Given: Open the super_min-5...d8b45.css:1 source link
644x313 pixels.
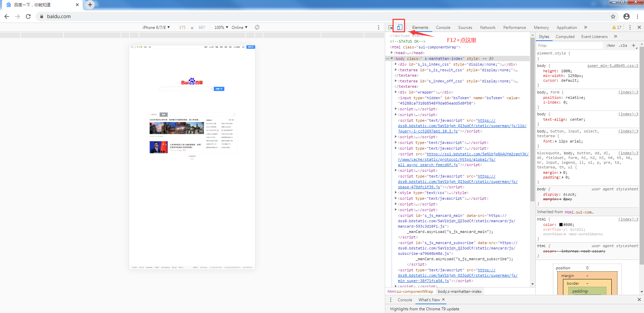Looking at the screenshot, I should [x=612, y=66].
